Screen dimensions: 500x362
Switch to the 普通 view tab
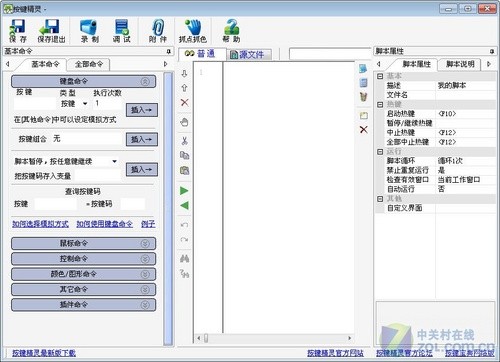pos(203,54)
